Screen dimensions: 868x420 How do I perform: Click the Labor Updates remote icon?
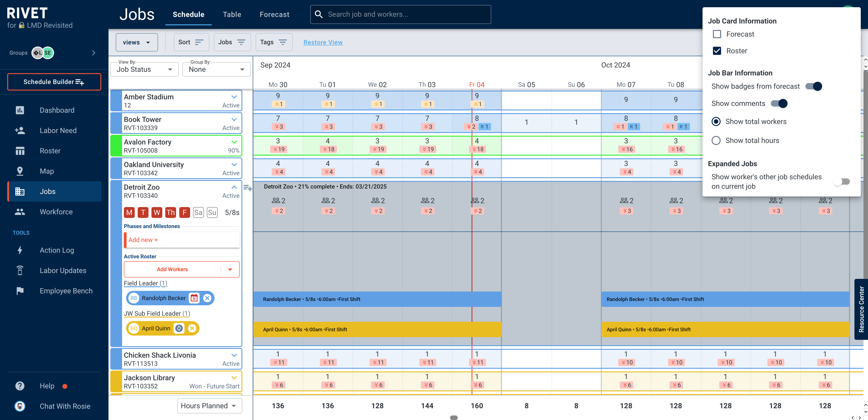[x=20, y=271]
